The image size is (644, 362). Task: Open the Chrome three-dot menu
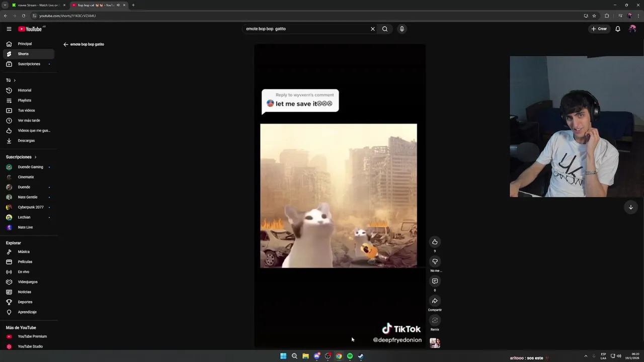pyautogui.click(x=638, y=16)
